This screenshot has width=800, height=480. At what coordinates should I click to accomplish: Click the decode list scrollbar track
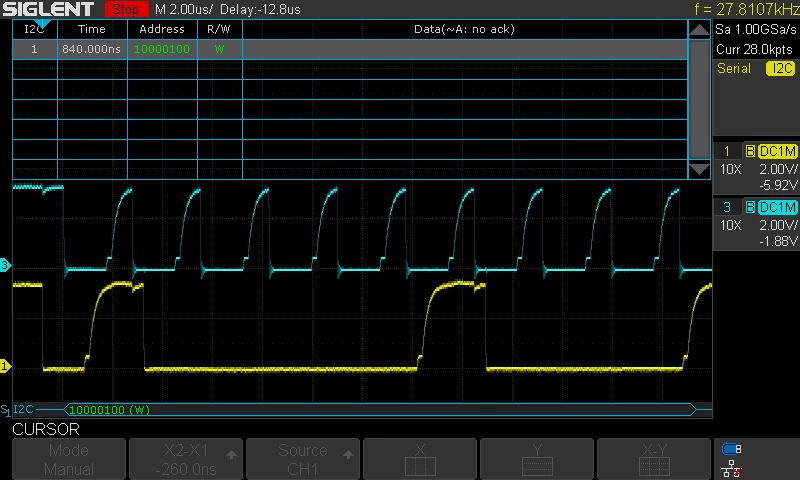tap(699, 99)
